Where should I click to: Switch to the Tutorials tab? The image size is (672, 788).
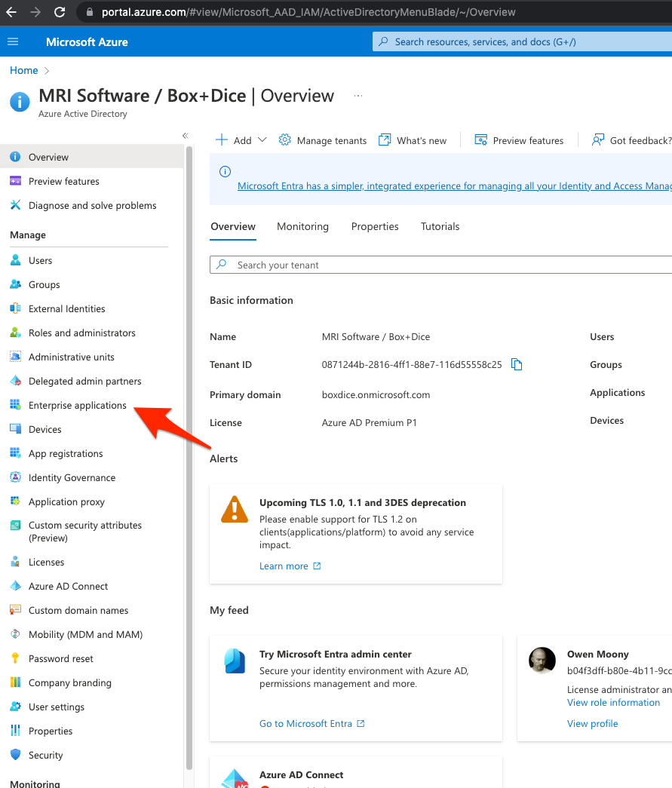pyautogui.click(x=440, y=227)
